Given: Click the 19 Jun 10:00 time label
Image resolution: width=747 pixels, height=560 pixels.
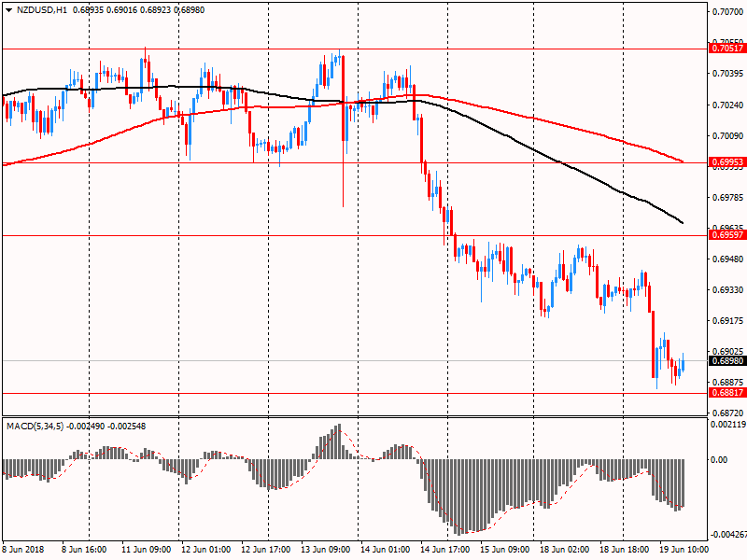Looking at the screenshot, I should 684,549.
